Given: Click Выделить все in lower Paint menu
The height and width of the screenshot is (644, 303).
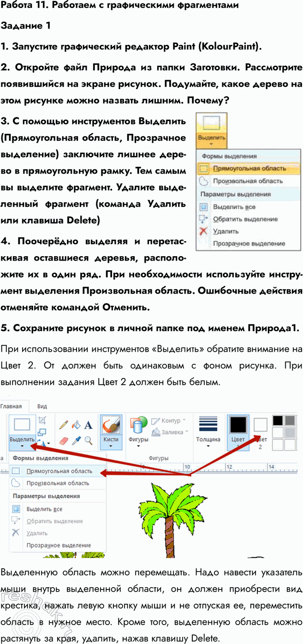Looking at the screenshot, I should click(44, 509).
